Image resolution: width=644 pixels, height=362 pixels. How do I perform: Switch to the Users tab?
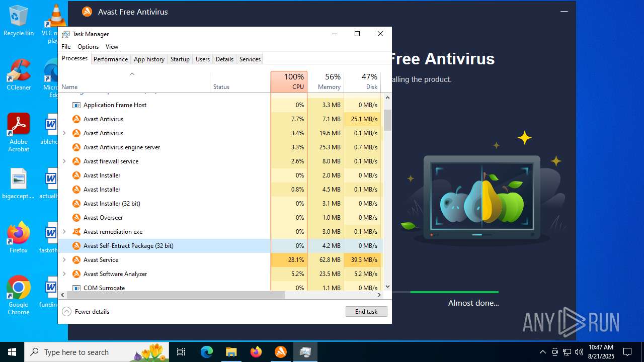point(203,59)
